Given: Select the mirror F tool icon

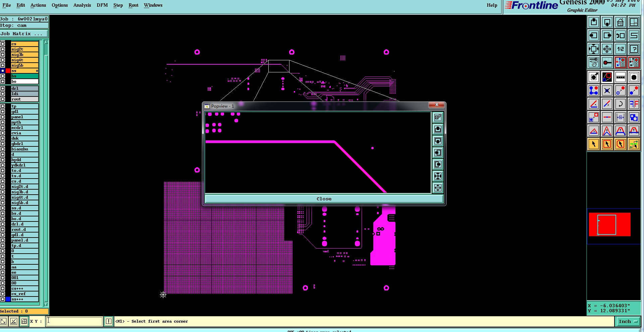Looking at the screenshot, I should tap(634, 104).
